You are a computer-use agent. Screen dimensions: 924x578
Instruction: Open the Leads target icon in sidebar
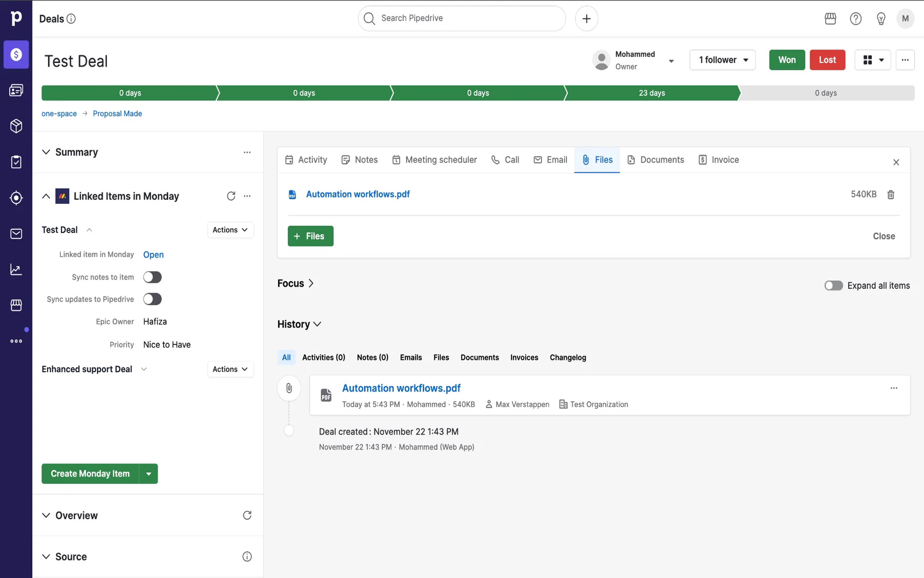click(16, 197)
